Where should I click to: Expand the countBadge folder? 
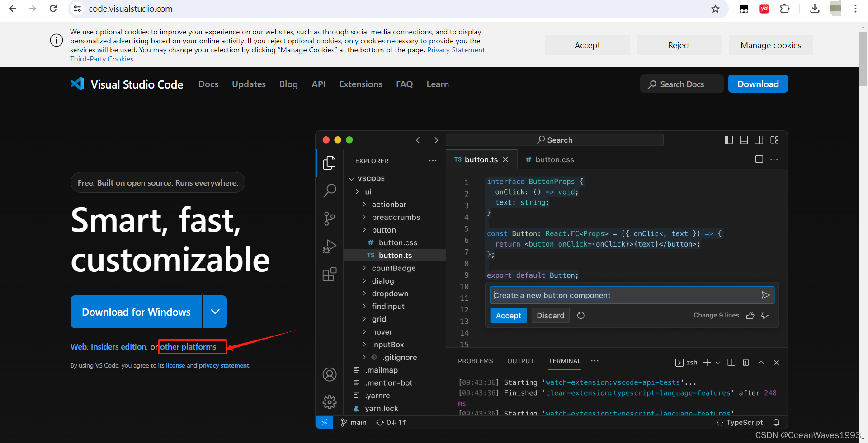[364, 268]
